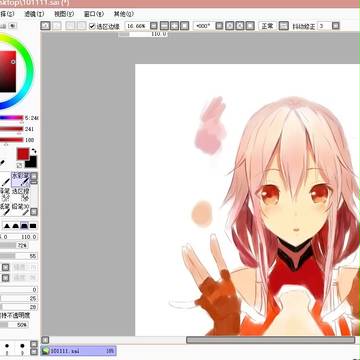Toggle the color panel button above the wheel
Screen dimensions: 360x360
tap(13, 25)
